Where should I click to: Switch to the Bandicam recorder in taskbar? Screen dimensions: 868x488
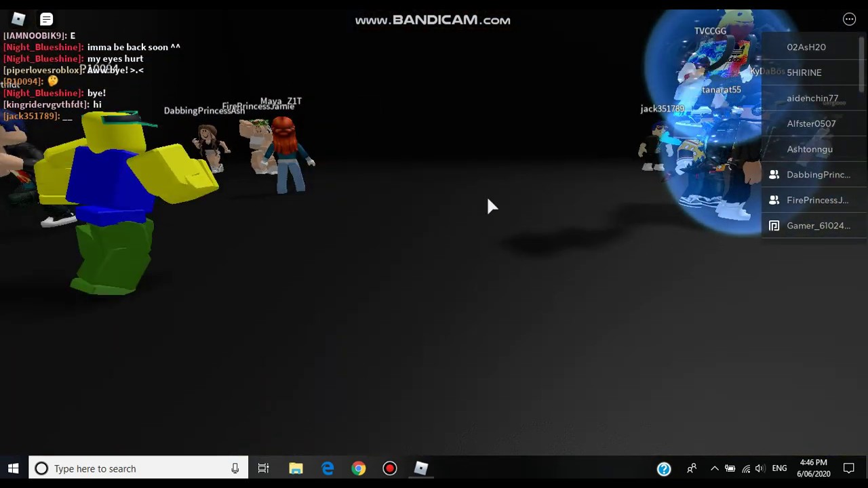click(390, 468)
